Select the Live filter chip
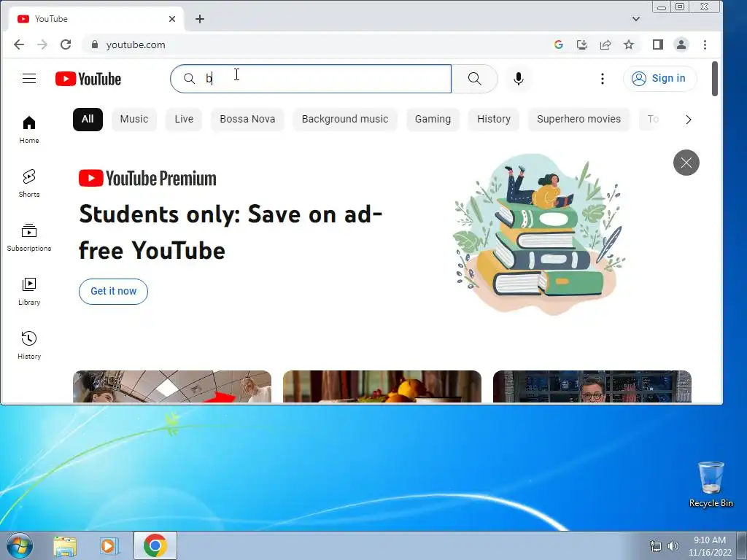Viewport: 747px width, 560px height. pyautogui.click(x=184, y=120)
